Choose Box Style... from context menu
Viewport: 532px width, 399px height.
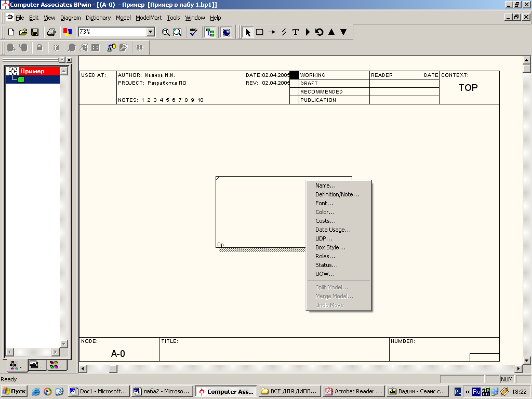(330, 247)
